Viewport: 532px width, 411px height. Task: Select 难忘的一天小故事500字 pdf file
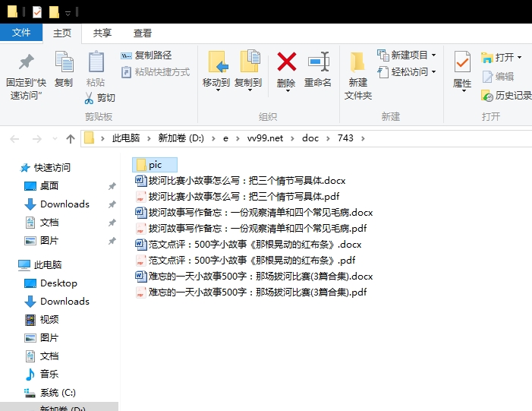pos(251,292)
